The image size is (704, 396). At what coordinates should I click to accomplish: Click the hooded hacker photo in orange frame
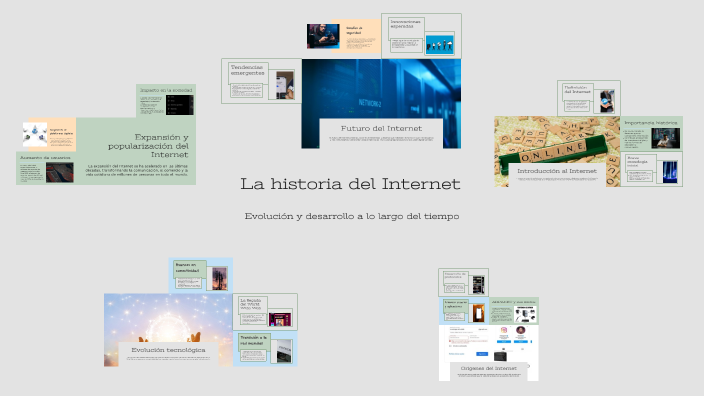[323, 36]
